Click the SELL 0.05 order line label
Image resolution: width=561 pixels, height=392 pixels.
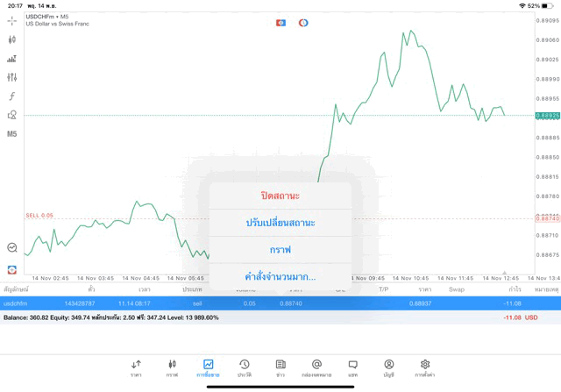(39, 215)
